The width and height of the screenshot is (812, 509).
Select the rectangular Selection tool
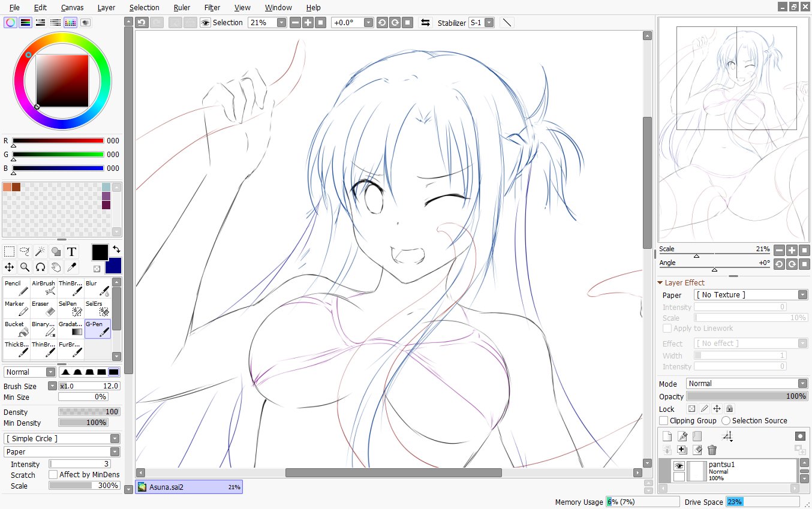[9, 251]
